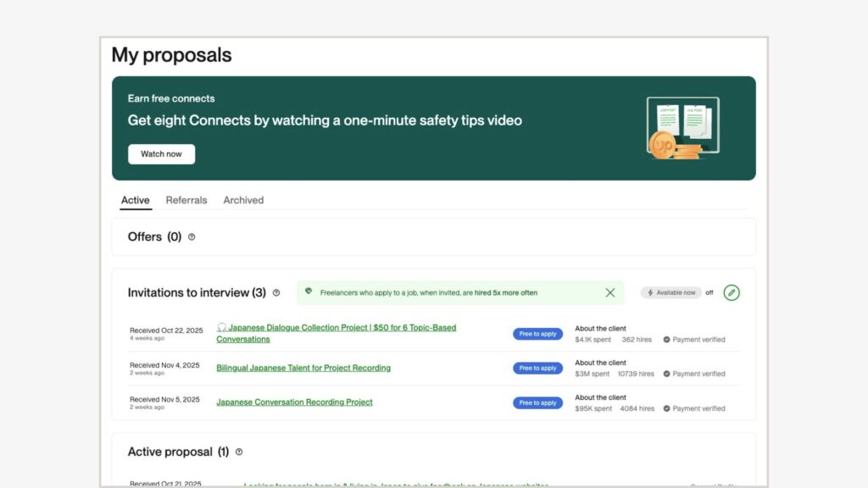Click Free to apply badge for Nov 4 invitation
Screen dimensions: 868x488
[537, 369]
